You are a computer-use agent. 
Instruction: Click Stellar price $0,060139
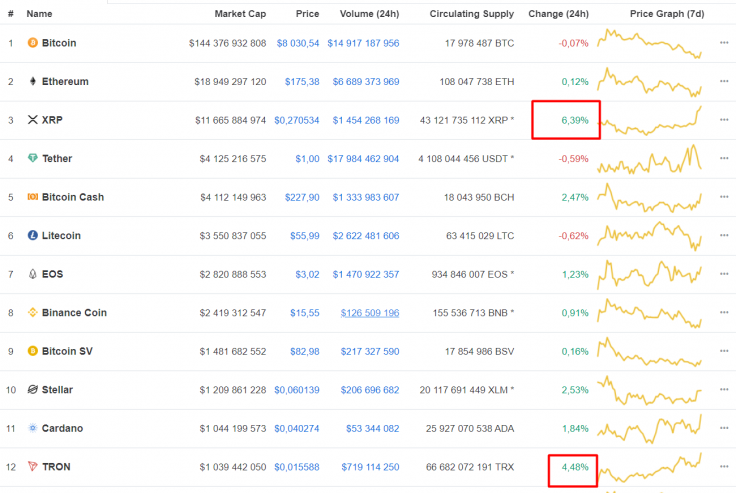click(x=297, y=390)
